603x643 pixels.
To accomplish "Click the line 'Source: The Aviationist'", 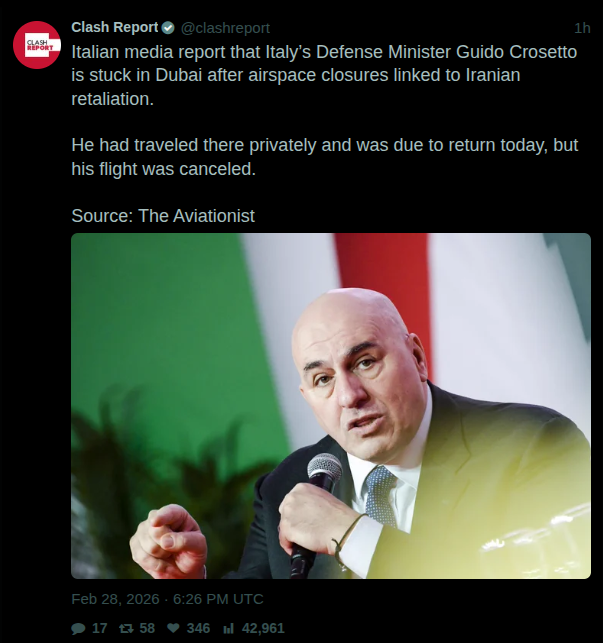I will coord(163,216).
